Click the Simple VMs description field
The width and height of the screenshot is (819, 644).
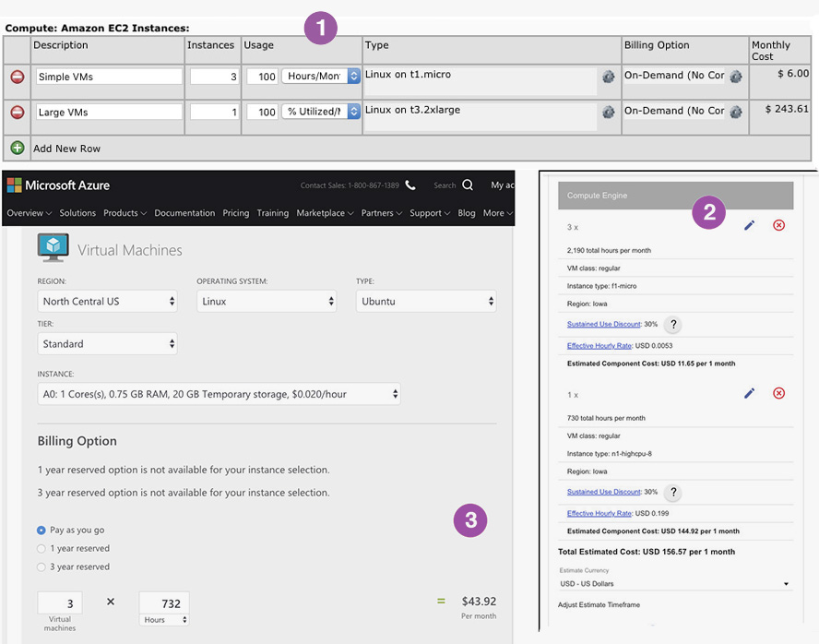[x=109, y=77]
